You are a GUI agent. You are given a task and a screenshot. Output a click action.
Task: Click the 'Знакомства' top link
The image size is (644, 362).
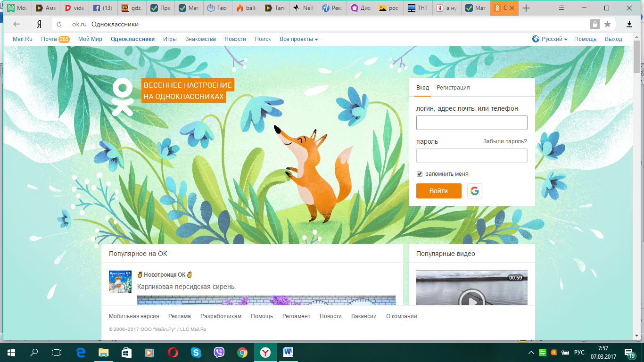click(200, 39)
